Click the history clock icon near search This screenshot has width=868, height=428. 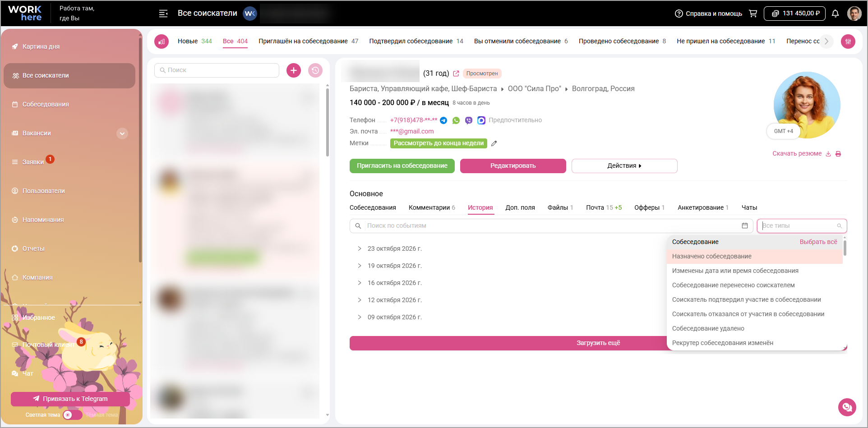pos(315,70)
